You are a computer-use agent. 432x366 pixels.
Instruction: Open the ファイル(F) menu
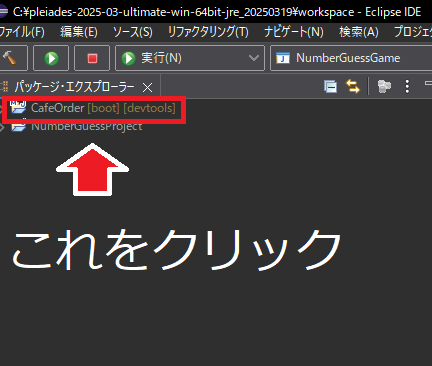coord(22,32)
